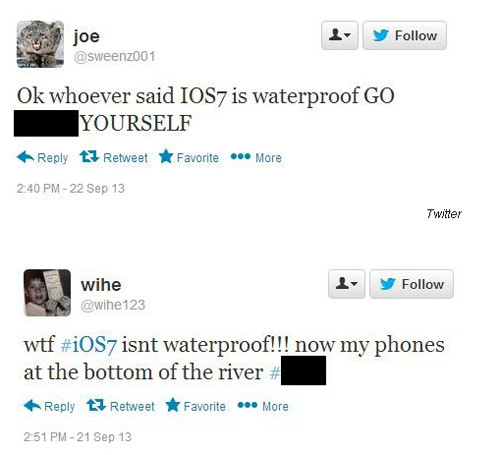Viewport: 500px width, 455px height.
Task: Open the #iOS7 hashtag link
Action: coord(88,345)
